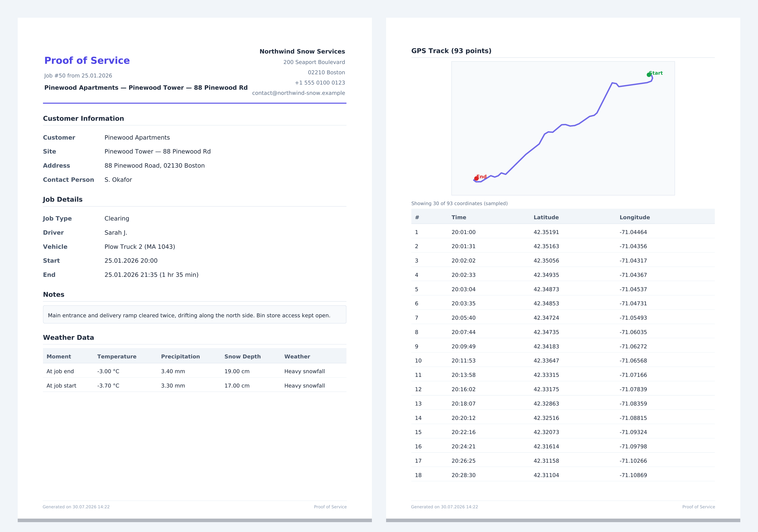Click the 'Temperature' column header
758x532 pixels.
(x=117, y=356)
